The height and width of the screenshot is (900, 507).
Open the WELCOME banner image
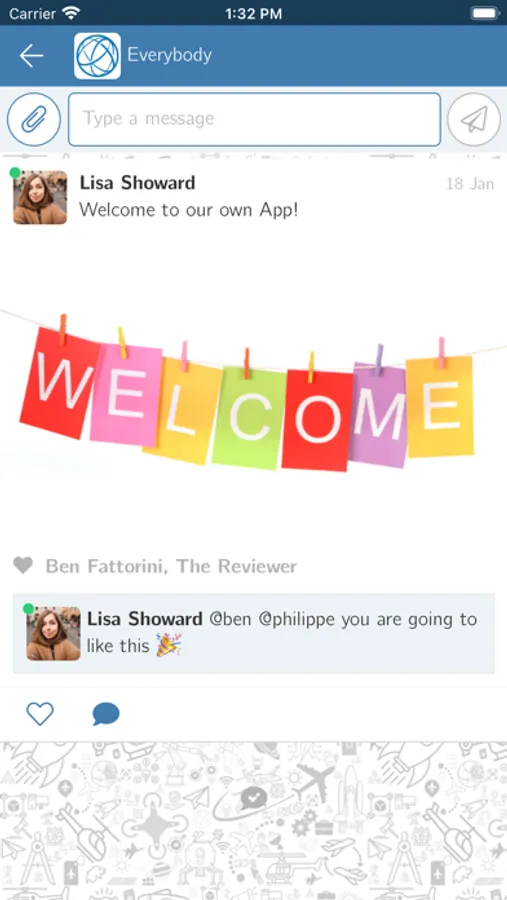[x=253, y=391]
